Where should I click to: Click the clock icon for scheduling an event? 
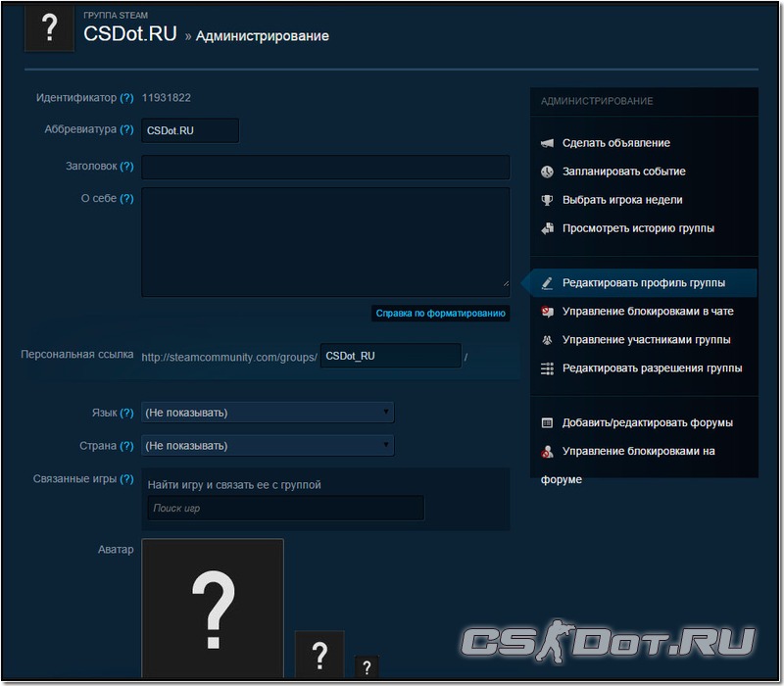click(547, 172)
